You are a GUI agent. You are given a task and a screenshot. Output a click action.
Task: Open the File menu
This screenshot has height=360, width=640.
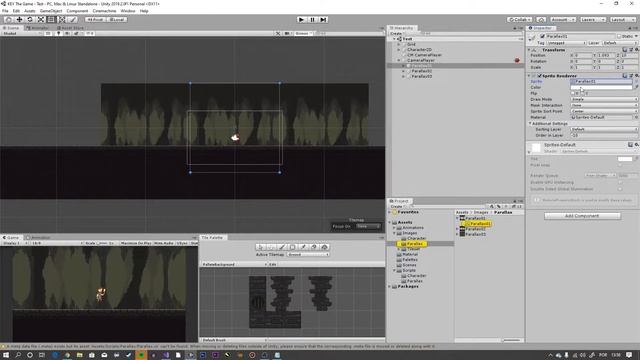[x=5, y=11]
